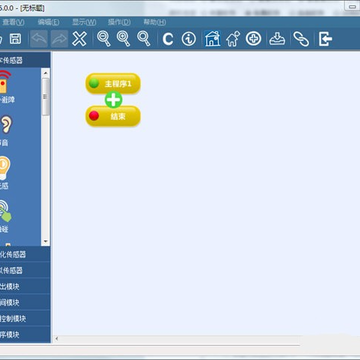
Task: Zoom in using the plus magnifier icon
Action: pyautogui.click(x=124, y=39)
